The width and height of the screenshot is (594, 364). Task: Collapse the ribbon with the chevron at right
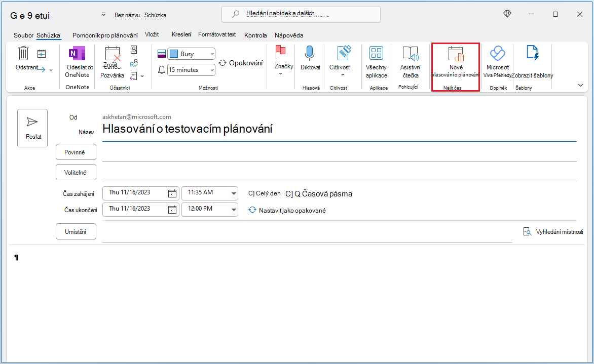pos(580,85)
